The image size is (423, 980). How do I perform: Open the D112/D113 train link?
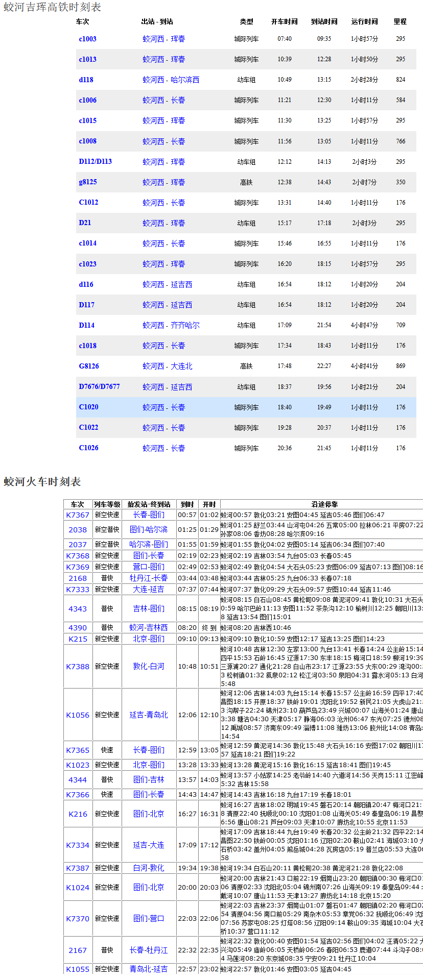(x=95, y=161)
